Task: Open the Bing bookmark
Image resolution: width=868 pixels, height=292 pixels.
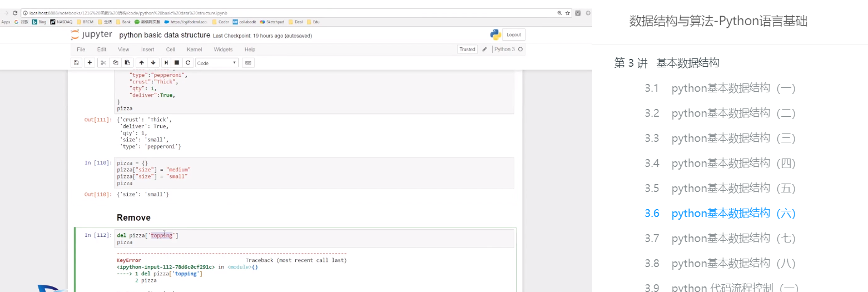Action: [x=39, y=22]
